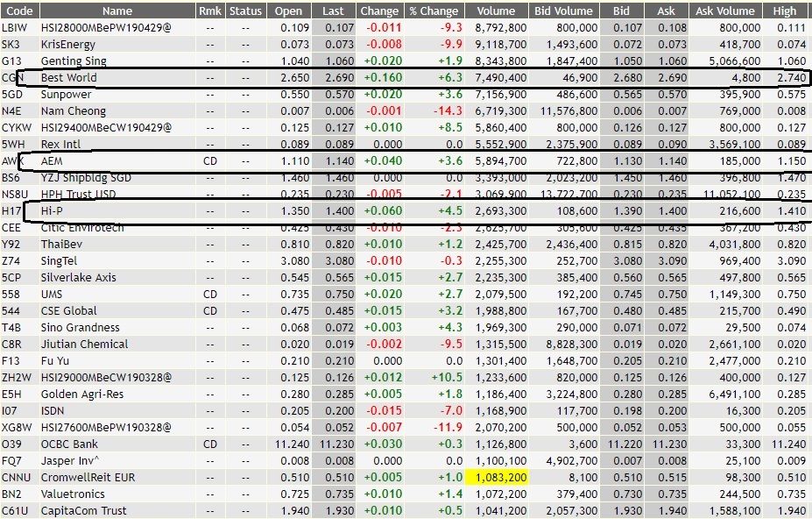Click the CD remark in AEM row
This screenshot has width=812, height=519.
pos(210,161)
